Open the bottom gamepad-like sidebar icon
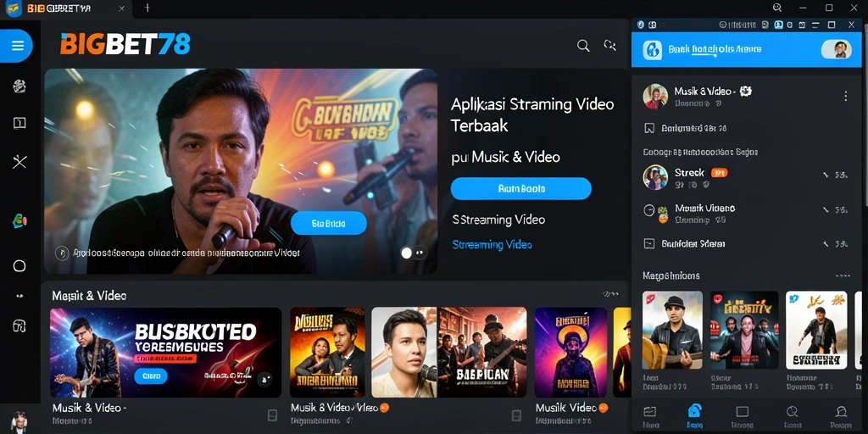 tap(19, 325)
